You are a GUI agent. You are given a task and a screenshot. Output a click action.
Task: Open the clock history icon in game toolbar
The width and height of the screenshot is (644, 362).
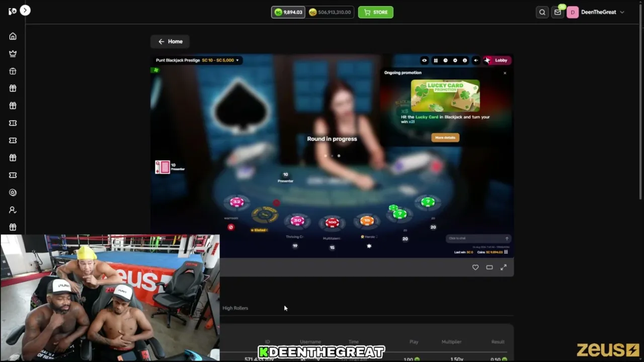click(x=445, y=60)
